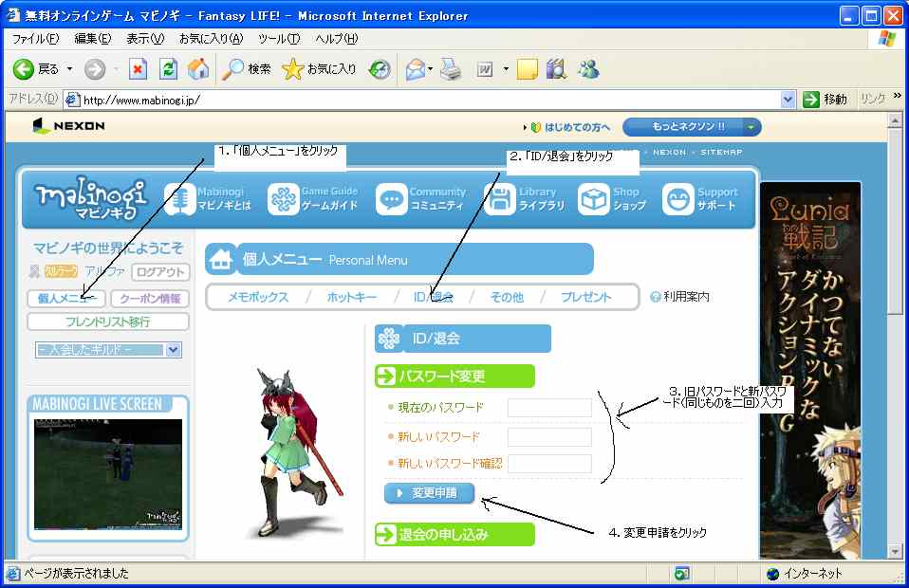Click the フレンドリスト移行 button
Viewport: 909px width, 588px height.
108,322
